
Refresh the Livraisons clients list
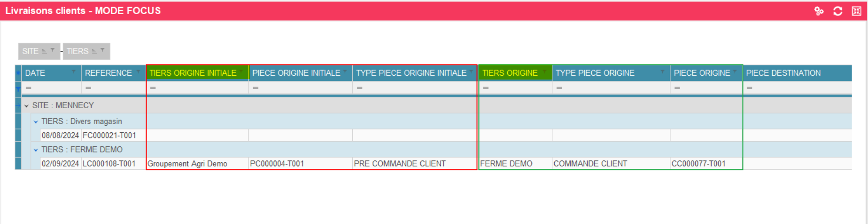(x=837, y=11)
